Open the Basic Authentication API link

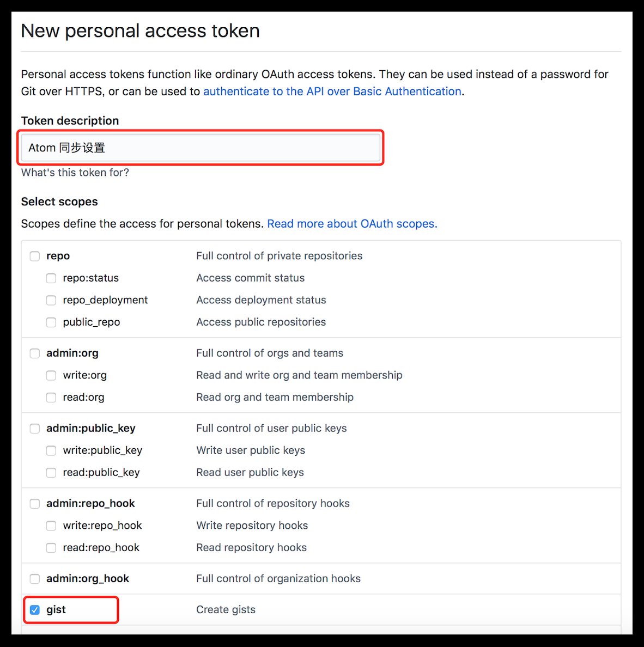[332, 91]
